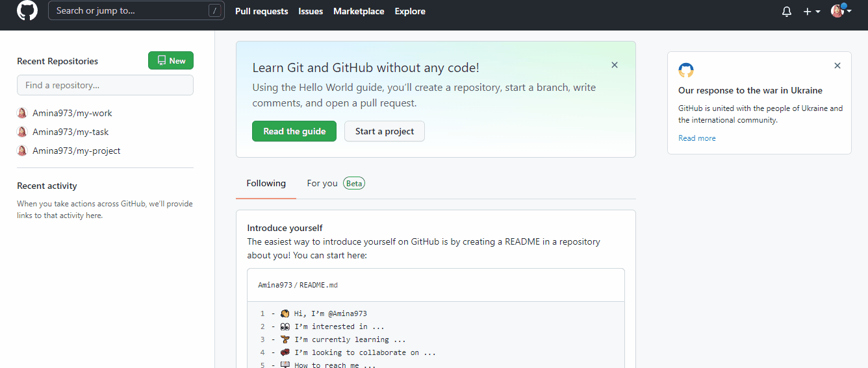Click the slash shortcut key icon in search

tap(214, 11)
